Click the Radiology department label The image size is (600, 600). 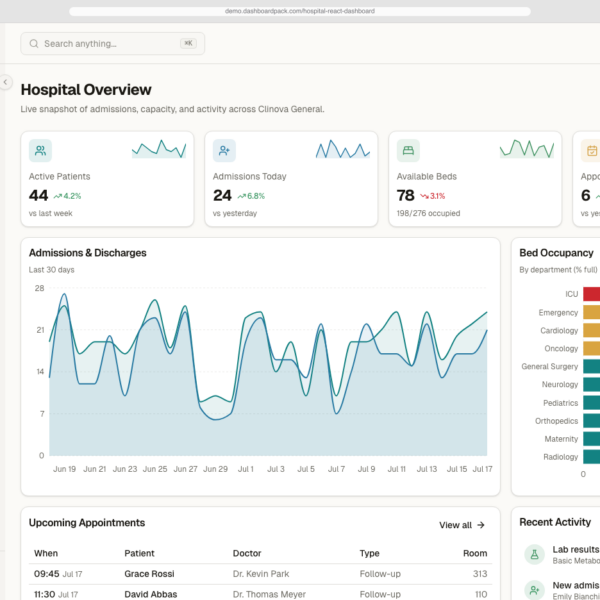pyautogui.click(x=561, y=457)
